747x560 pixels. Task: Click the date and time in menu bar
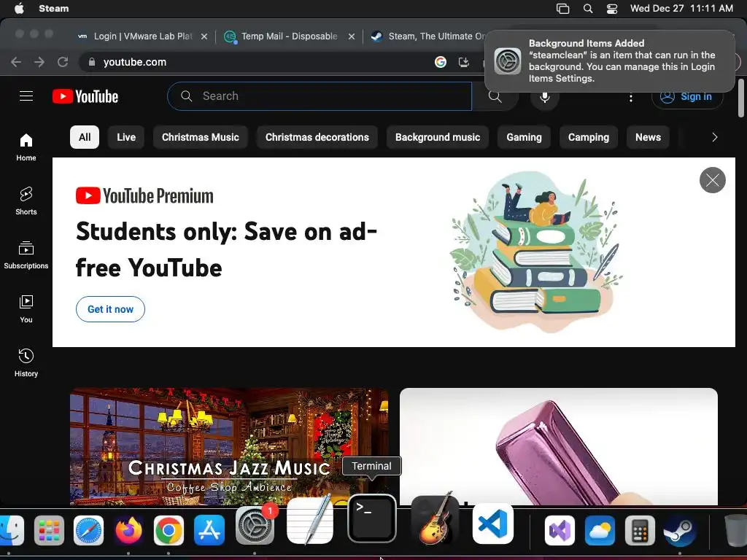pyautogui.click(x=681, y=8)
